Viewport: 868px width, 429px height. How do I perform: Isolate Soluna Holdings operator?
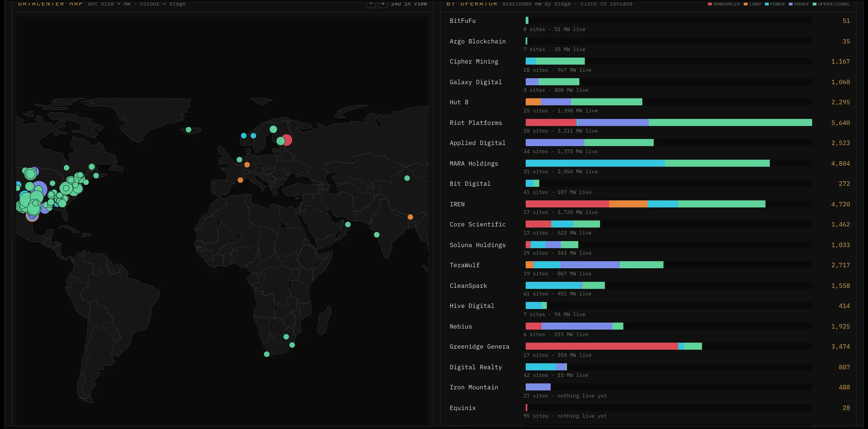point(650,248)
